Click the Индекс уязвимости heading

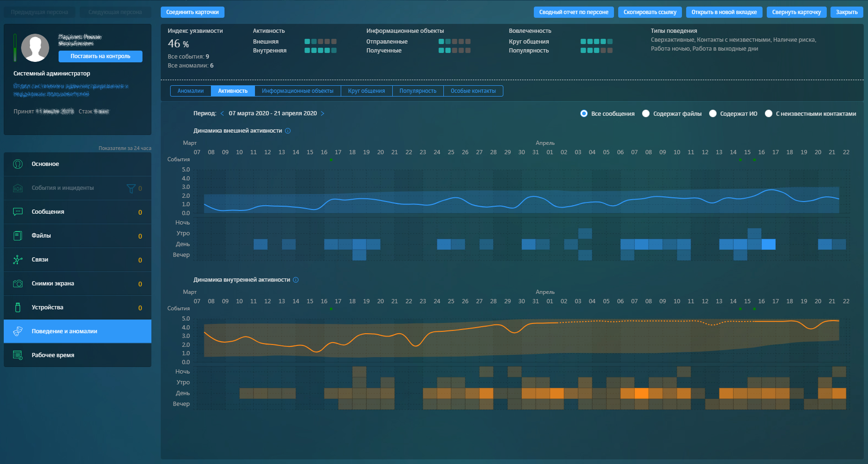pyautogui.click(x=195, y=31)
